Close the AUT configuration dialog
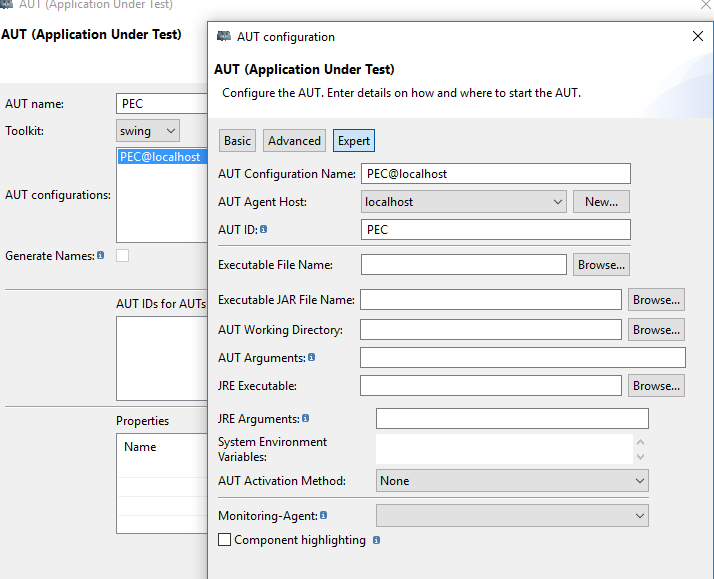Screen dimensions: 714x579 pos(698,36)
